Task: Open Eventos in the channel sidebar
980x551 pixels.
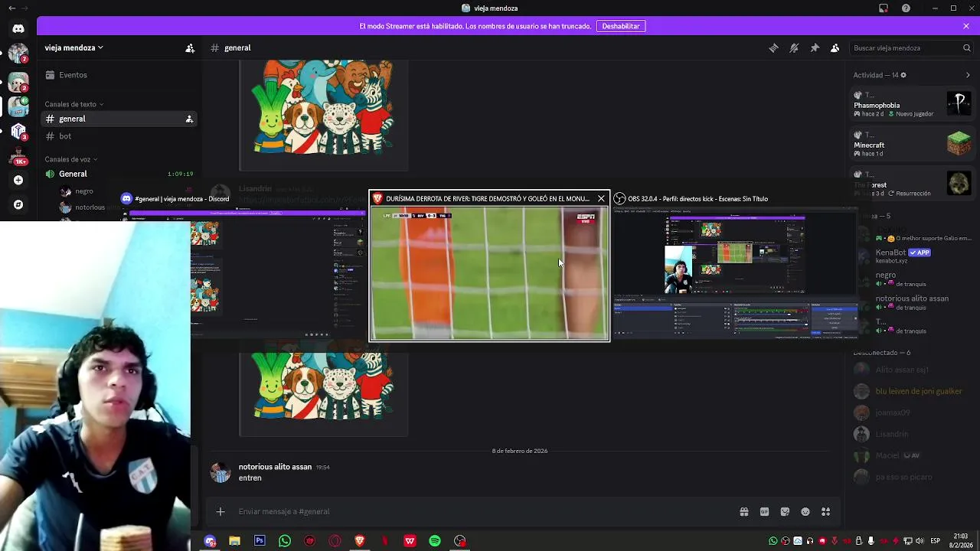Action: pos(117,75)
